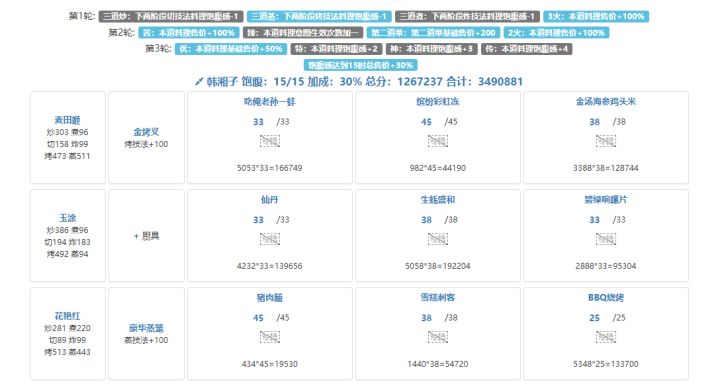The height and width of the screenshot is (392, 720).
Task: Click the 传 饱腹感+4 tag
Action: click(x=527, y=49)
